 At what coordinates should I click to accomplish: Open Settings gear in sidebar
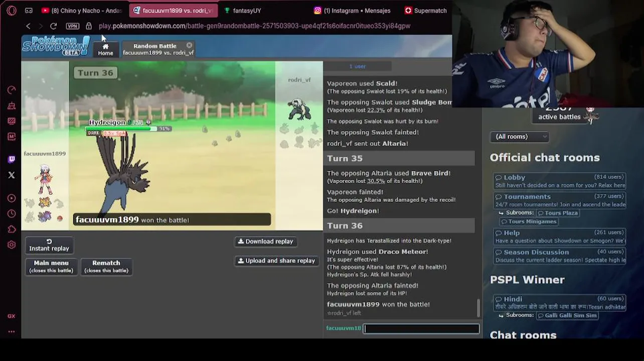12,245
